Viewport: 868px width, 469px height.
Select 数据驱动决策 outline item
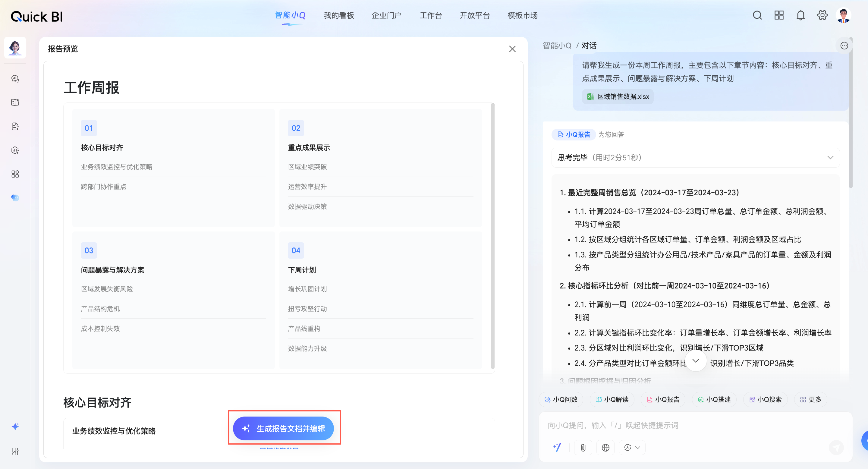coord(307,206)
